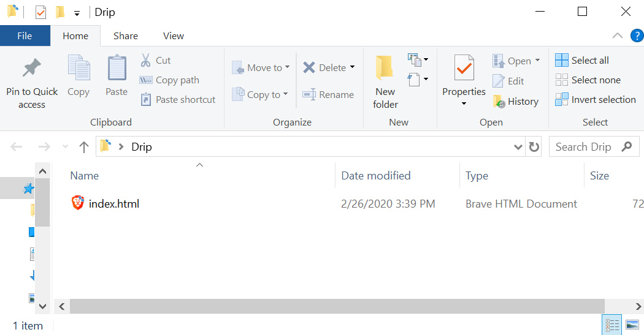Open Customize Quick Access Toolbar dropdown
This screenshot has height=335, width=644.
77,13
